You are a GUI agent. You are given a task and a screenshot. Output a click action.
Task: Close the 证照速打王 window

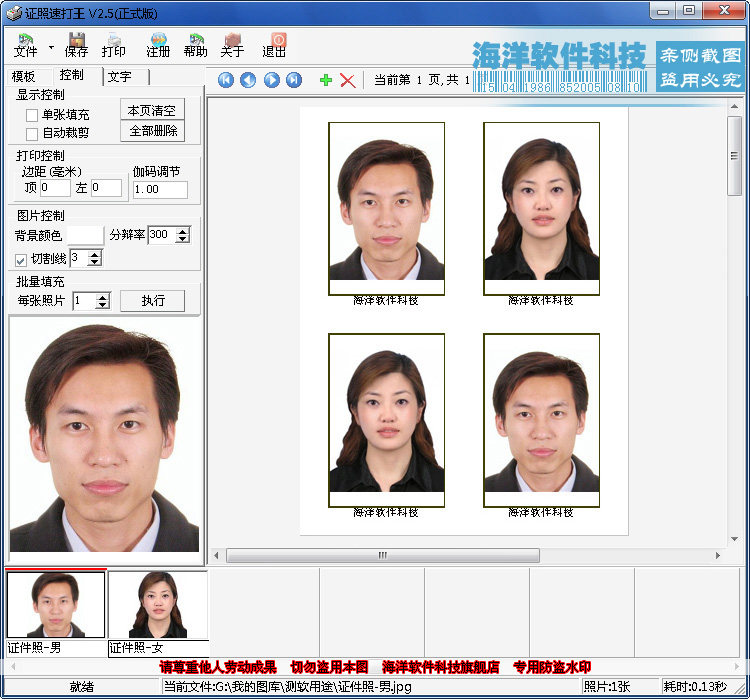725,11
